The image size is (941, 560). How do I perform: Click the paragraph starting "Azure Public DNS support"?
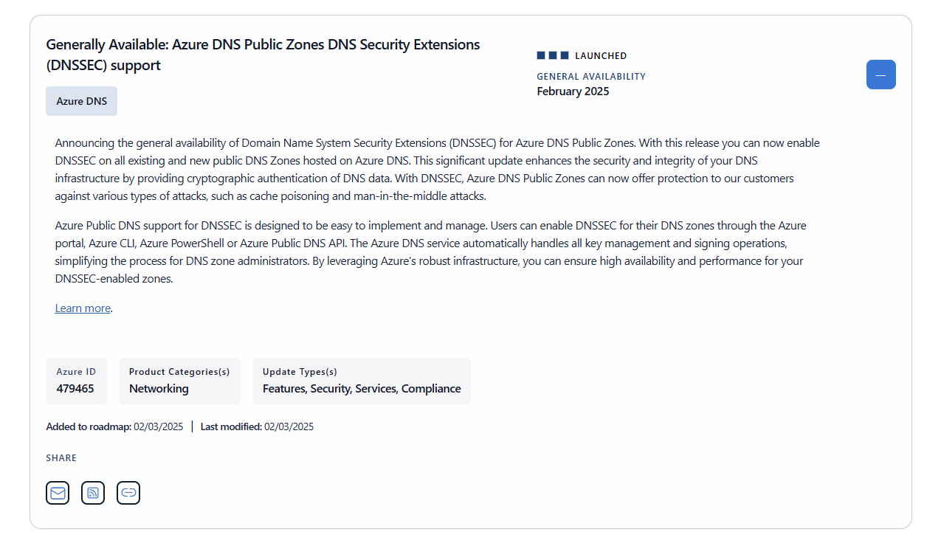pos(431,252)
